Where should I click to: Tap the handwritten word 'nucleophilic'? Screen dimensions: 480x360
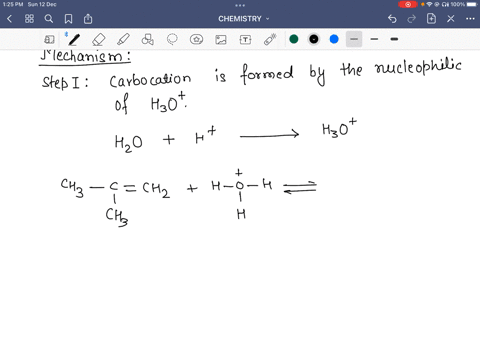click(418, 68)
